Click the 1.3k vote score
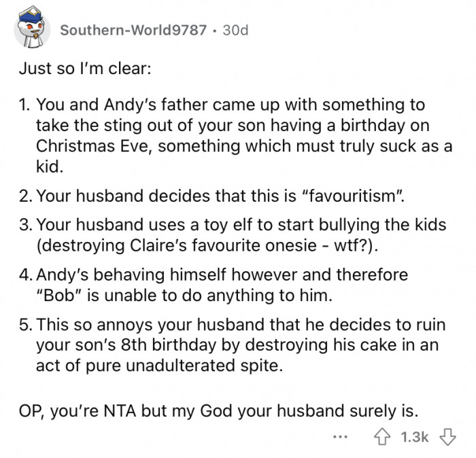Screen dimensions: 476x458 [x=414, y=437]
